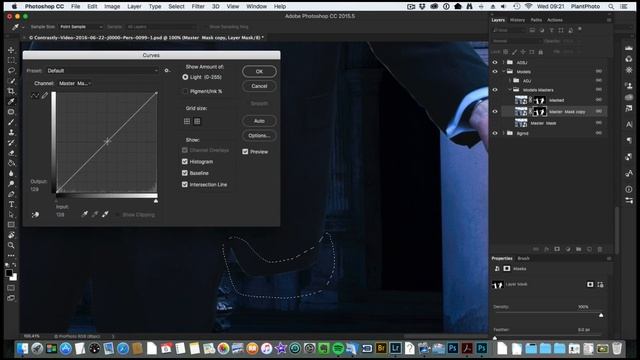The width and height of the screenshot is (640, 360).
Task: Switch to the Brush tab
Action: (523, 258)
